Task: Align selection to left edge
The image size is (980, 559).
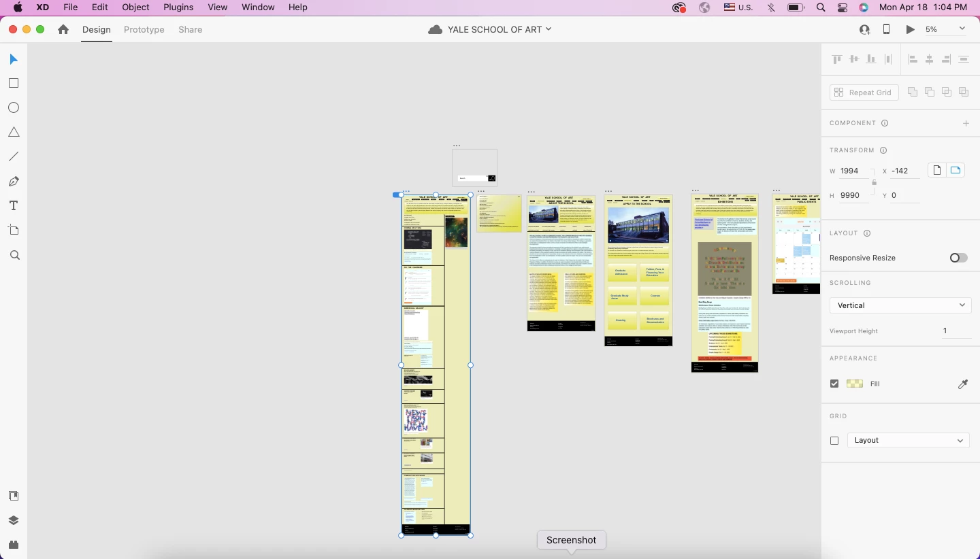Action: click(913, 59)
